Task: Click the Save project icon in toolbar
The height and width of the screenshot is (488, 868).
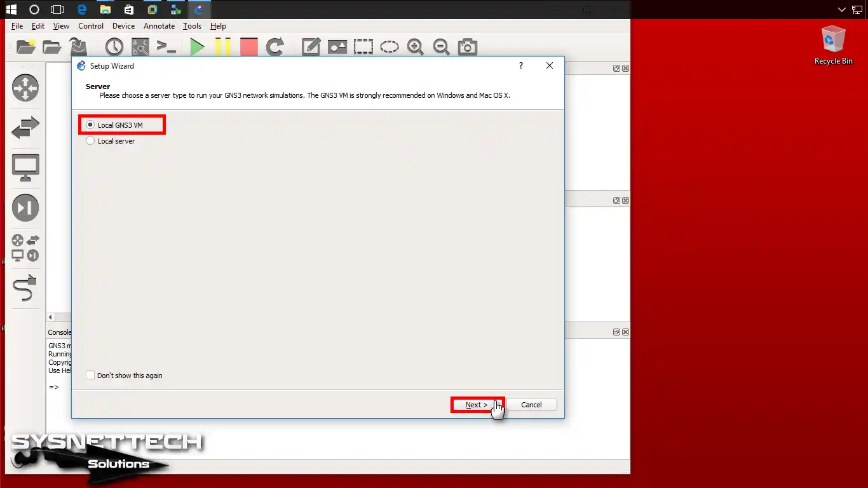Action: (x=78, y=47)
